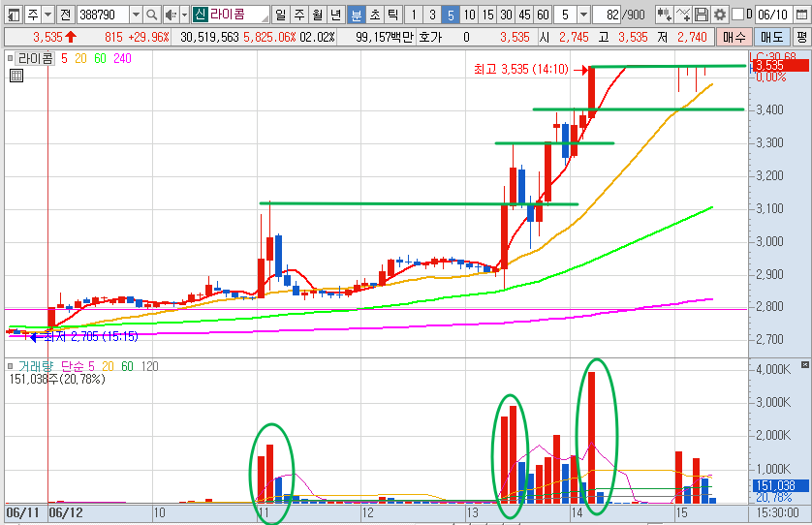Click the green 60 moving average legend
Image resolution: width=812 pixels, height=525 pixels.
(x=101, y=58)
